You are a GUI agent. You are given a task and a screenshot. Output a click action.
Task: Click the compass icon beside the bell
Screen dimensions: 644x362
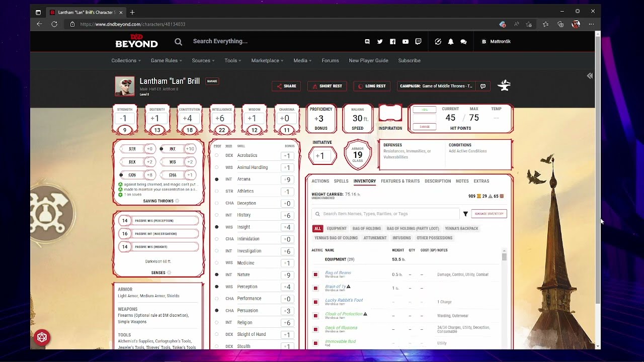tap(438, 42)
